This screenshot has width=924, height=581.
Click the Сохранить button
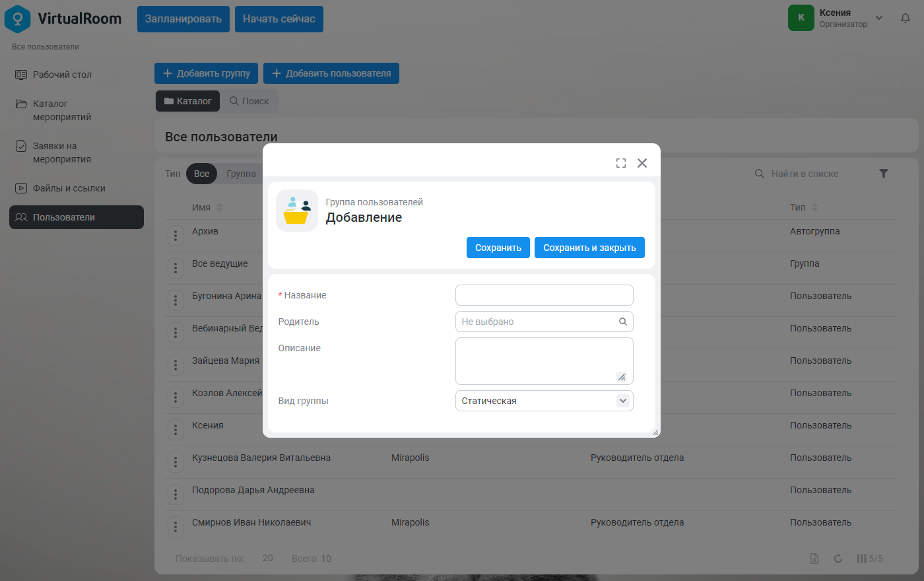(498, 248)
